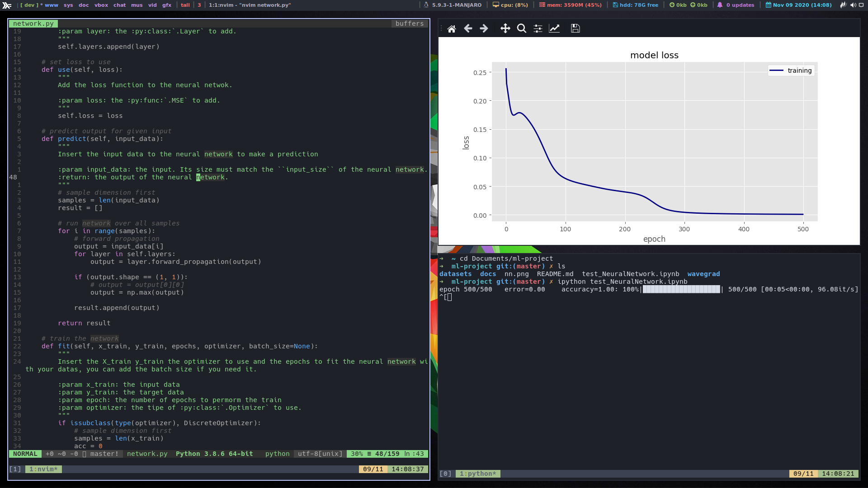This screenshot has height=488, width=868.
Task: Select the network.py buffer tab
Action: pos(33,23)
